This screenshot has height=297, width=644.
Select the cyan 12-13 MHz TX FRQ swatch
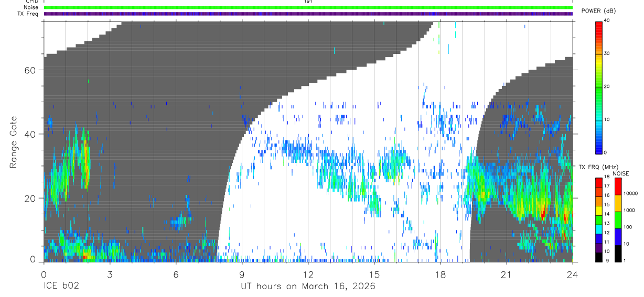click(x=599, y=229)
